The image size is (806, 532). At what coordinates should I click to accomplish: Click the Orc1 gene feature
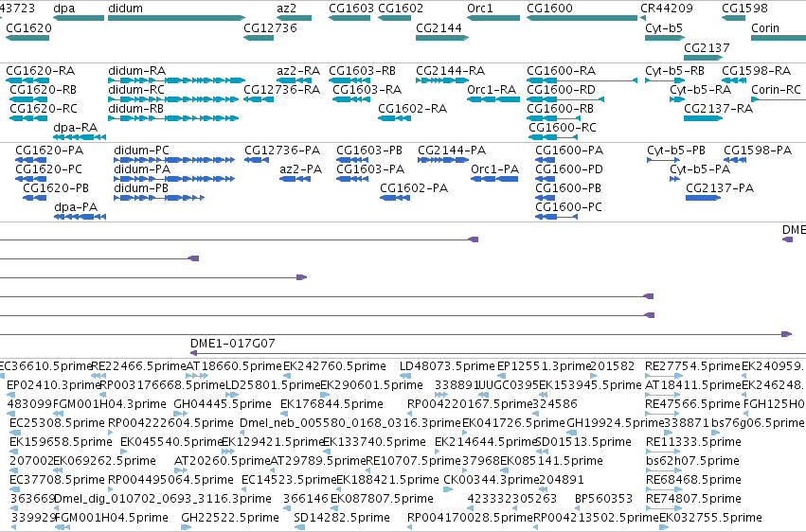click(x=493, y=18)
